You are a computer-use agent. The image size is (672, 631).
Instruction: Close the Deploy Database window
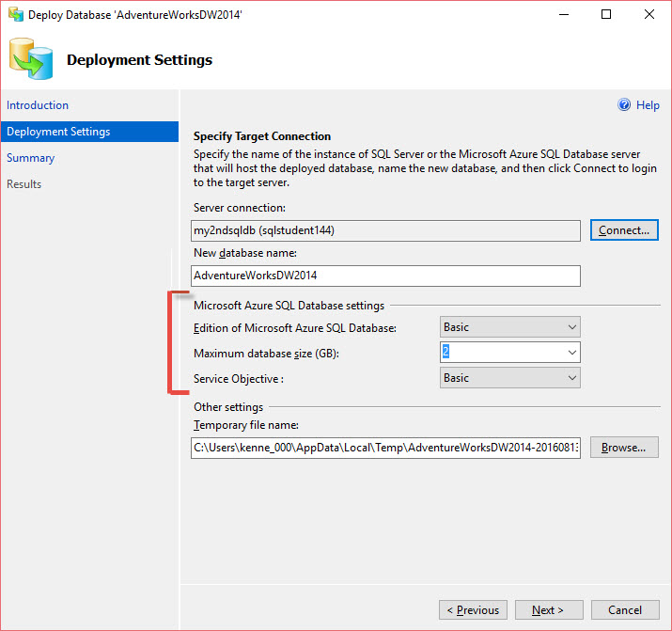(x=649, y=15)
